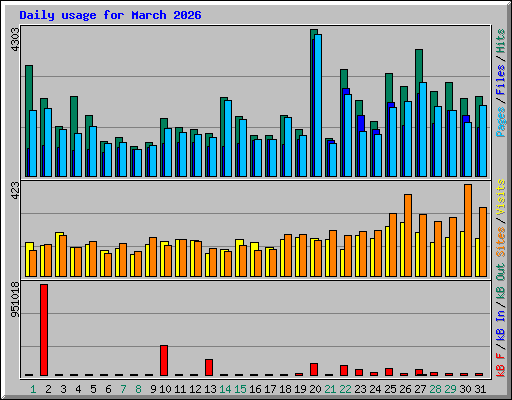Click day 20 on the x-axis
Screen dimensions: 512x400
click(315, 389)
